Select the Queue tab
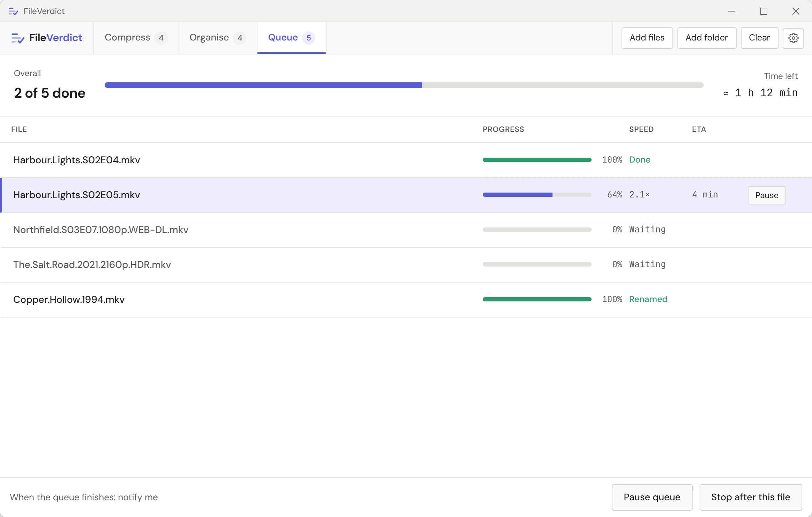The height and width of the screenshot is (517, 812). (291, 38)
